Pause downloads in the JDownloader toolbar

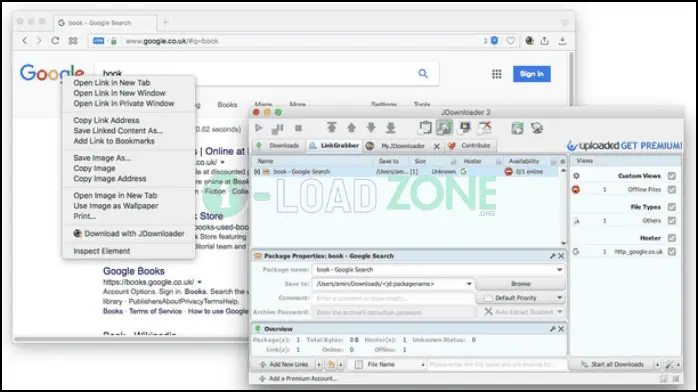coord(277,129)
